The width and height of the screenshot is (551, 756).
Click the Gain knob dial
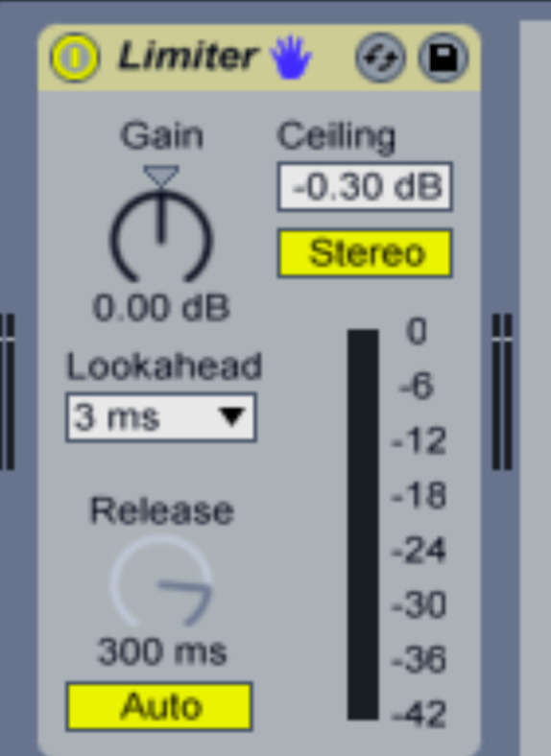coord(161,236)
